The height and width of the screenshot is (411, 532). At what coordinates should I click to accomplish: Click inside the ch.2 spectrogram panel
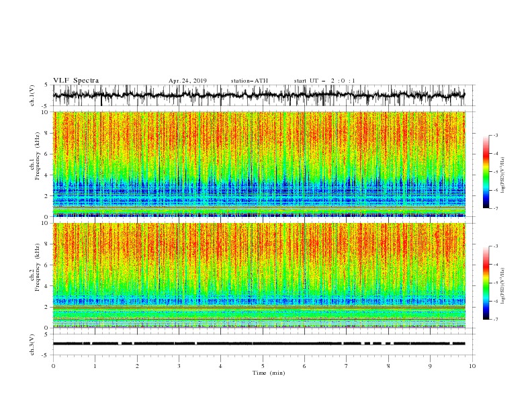pos(259,275)
